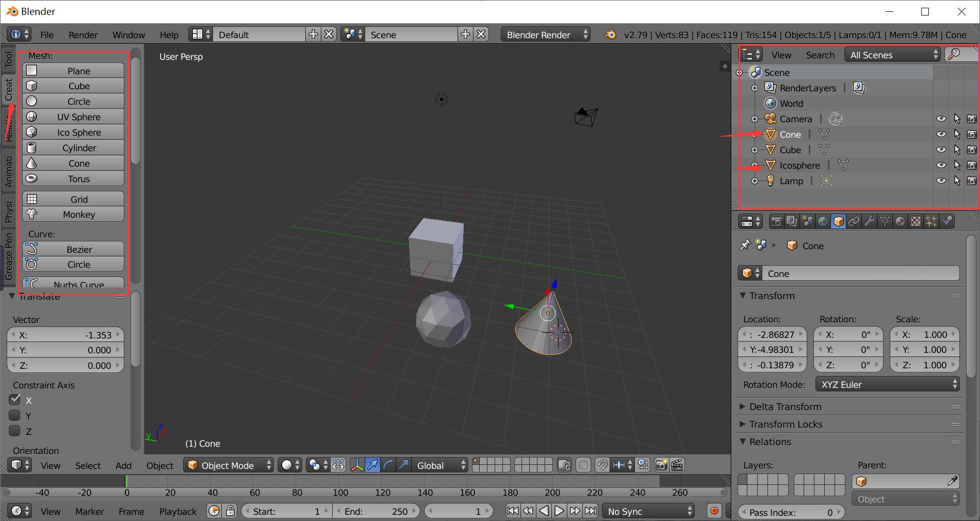Open the Render Layers properties tab

(x=792, y=221)
